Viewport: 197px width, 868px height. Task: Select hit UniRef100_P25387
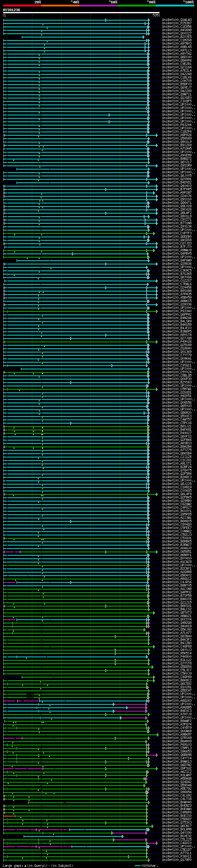[176, 23]
